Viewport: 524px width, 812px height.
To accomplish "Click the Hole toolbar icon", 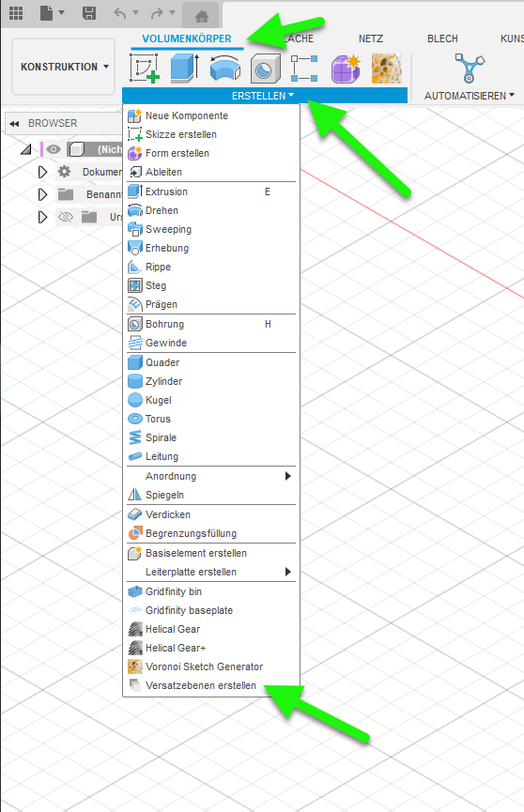I will pyautogui.click(x=266, y=69).
